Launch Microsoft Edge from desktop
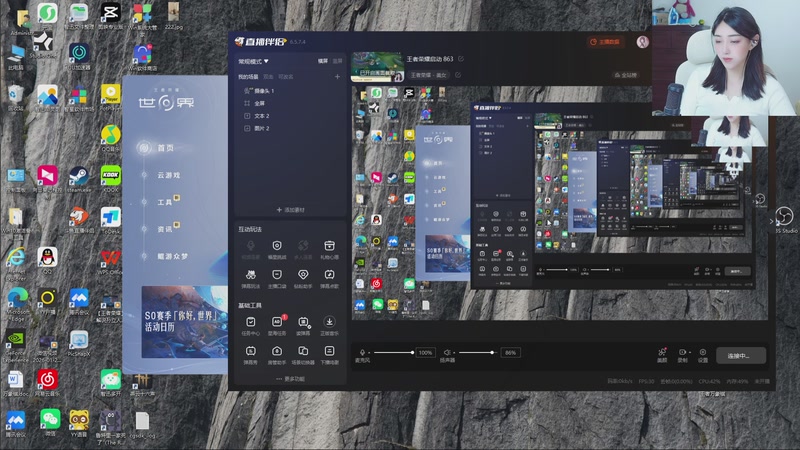The width and height of the screenshot is (800, 450). click(x=17, y=298)
